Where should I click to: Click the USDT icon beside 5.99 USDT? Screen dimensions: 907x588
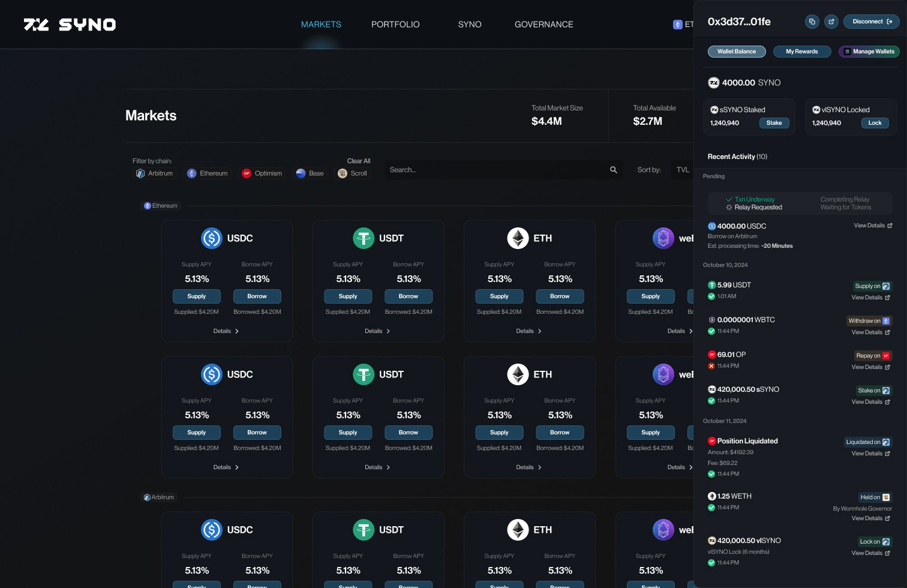click(x=711, y=285)
